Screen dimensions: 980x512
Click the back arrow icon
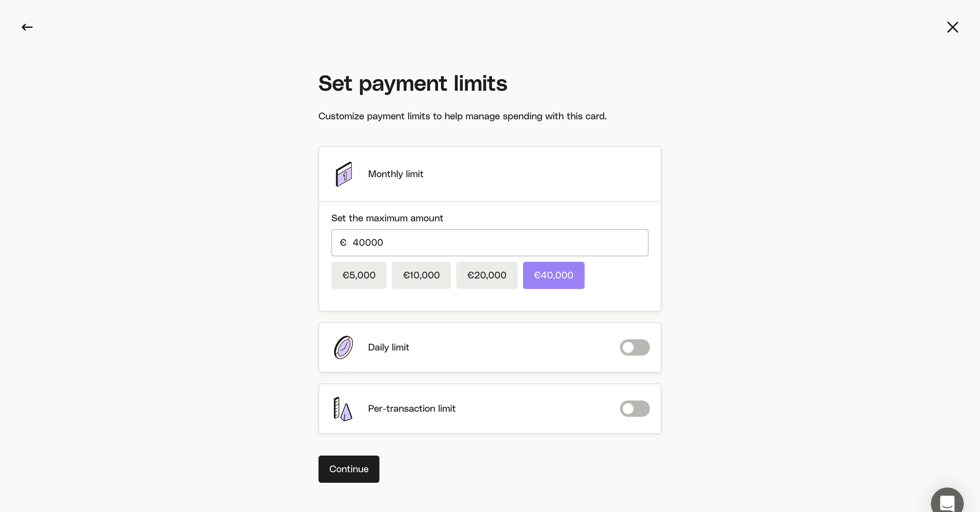(27, 27)
